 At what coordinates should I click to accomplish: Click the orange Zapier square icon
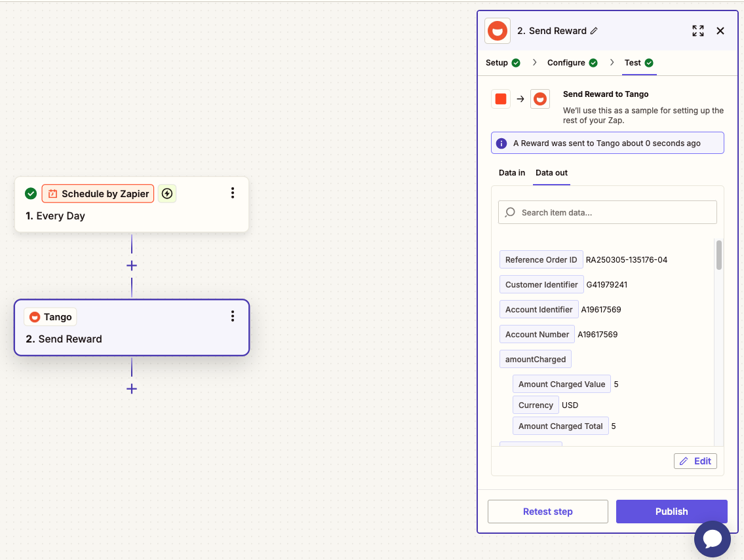501,99
